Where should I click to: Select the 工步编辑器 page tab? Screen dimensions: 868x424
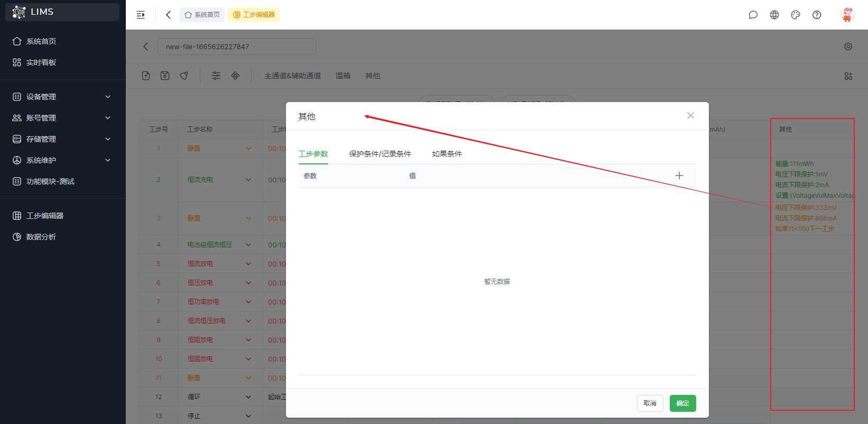coord(254,15)
